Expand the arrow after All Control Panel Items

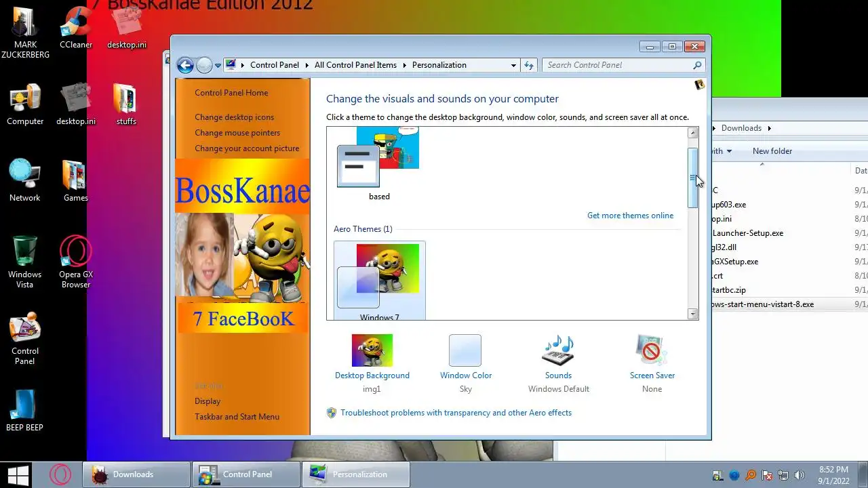[404, 65]
